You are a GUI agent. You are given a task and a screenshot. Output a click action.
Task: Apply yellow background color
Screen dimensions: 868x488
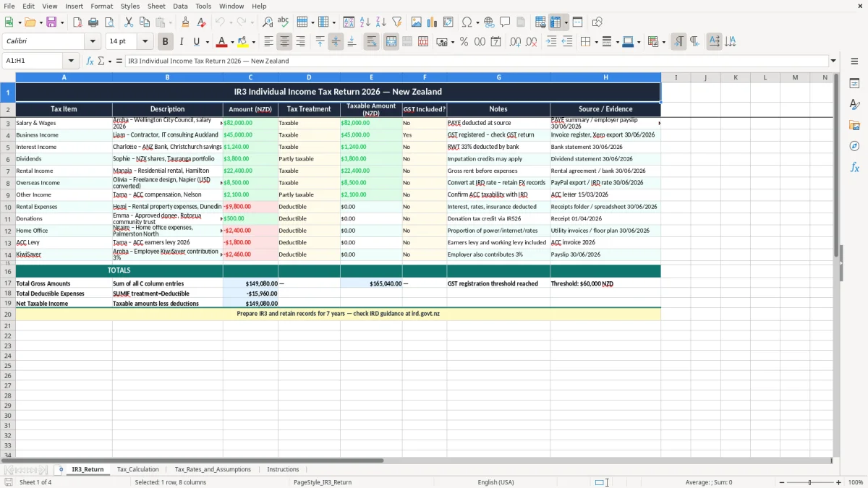243,42
